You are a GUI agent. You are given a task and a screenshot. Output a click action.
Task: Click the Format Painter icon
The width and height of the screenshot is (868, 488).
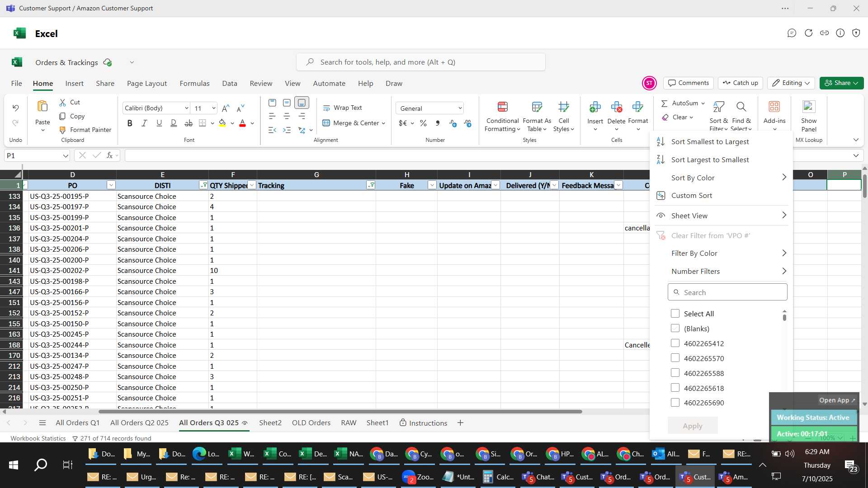(x=63, y=130)
